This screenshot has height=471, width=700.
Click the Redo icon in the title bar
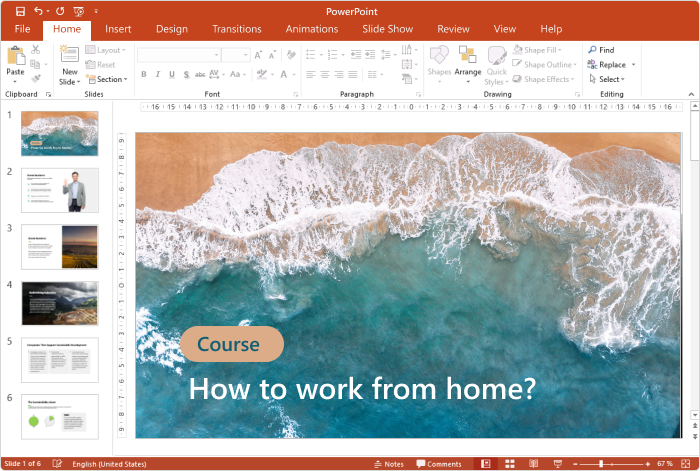[60, 11]
